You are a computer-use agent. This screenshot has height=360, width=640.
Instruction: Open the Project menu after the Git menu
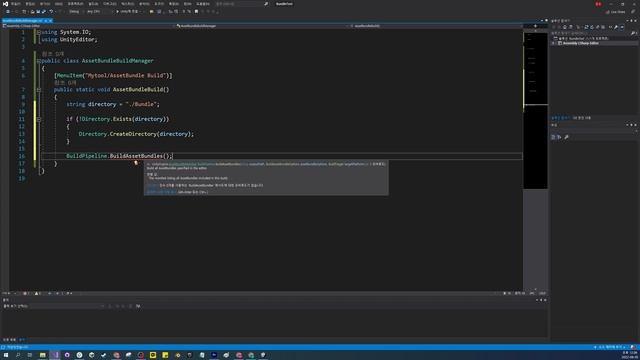tap(76, 4)
